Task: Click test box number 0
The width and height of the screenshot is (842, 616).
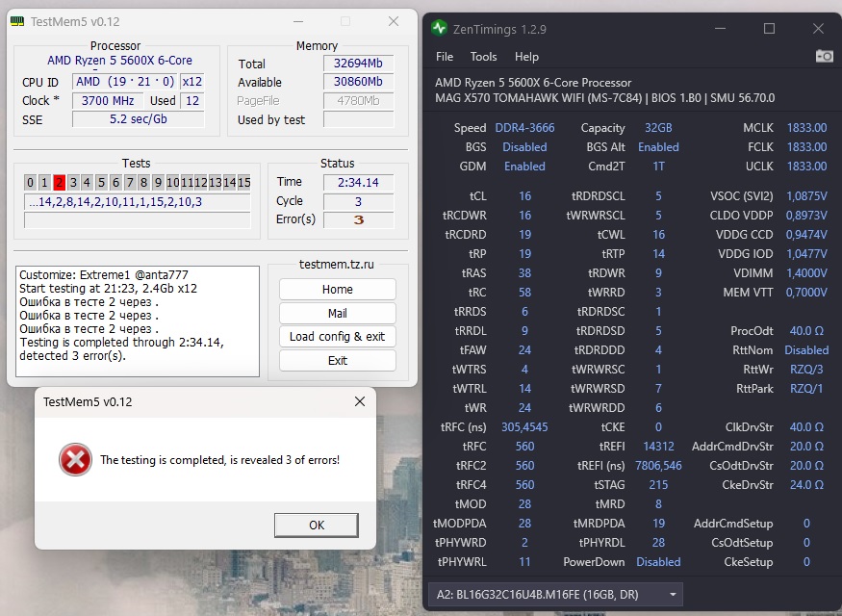Action: pos(31,183)
